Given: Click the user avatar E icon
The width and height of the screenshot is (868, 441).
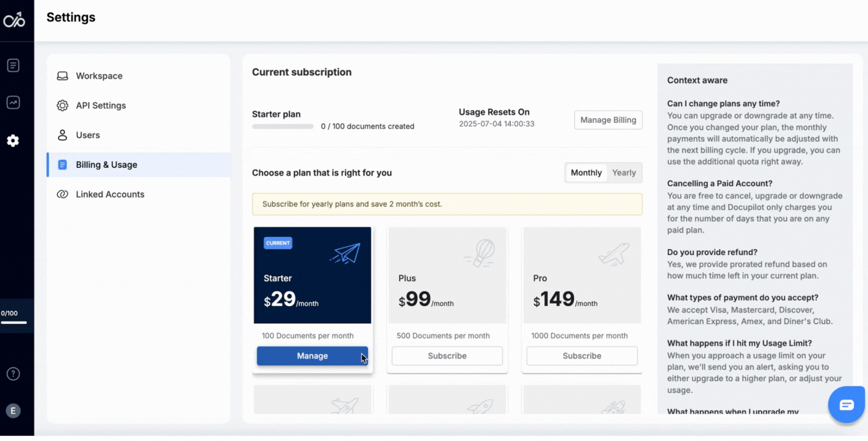Looking at the screenshot, I should (x=13, y=411).
